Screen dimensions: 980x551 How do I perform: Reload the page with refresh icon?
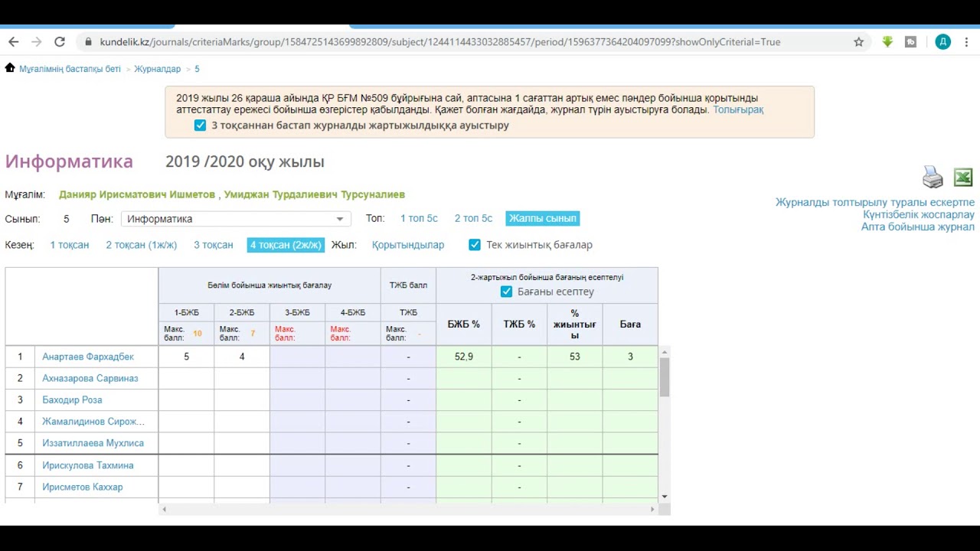[60, 42]
